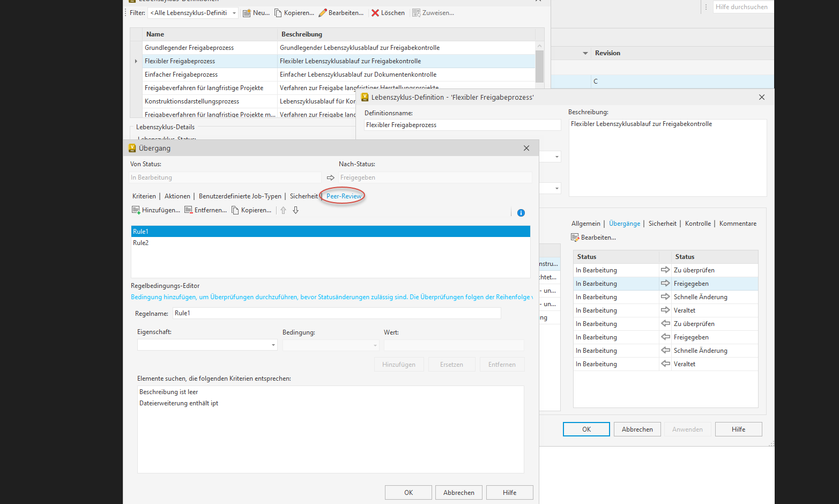Click OK in the Lebenszyklus-Definition dialog
The image size is (839, 504).
(x=586, y=429)
